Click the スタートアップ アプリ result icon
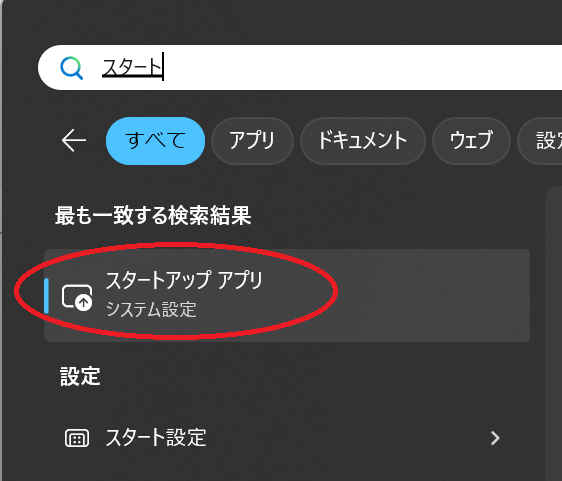 pyautogui.click(x=77, y=297)
